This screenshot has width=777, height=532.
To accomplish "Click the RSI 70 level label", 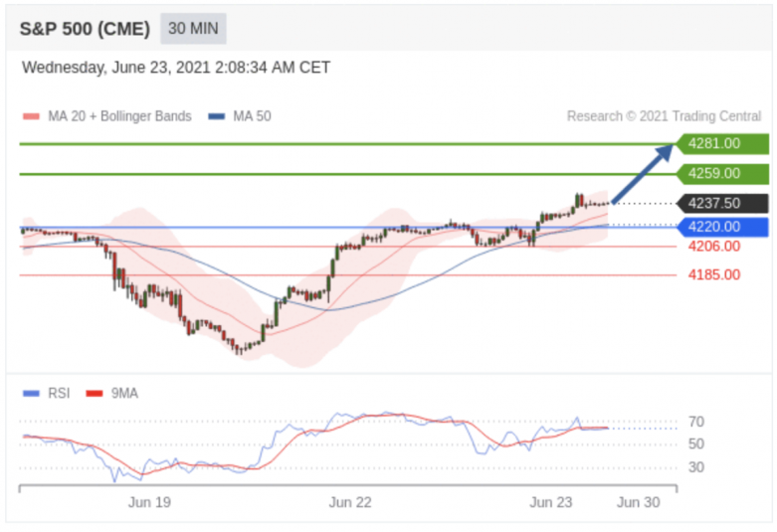I will tap(696, 422).
